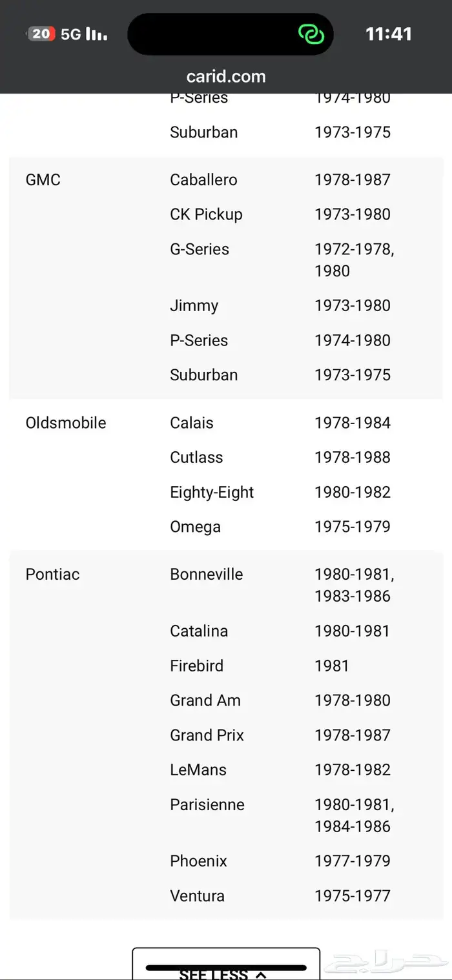Tap the low battery indicator showing 20
The image size is (452, 980).
[41, 34]
